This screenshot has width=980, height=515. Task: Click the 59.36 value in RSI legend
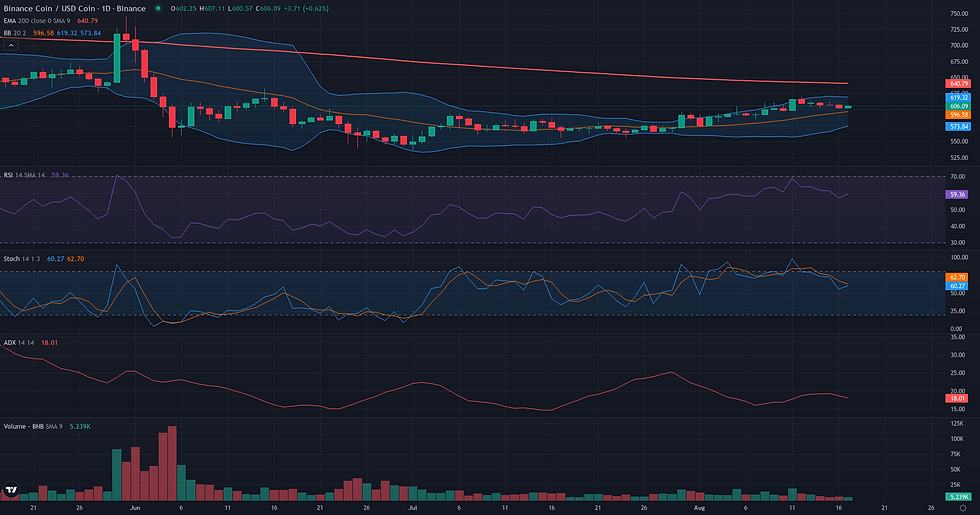pos(60,175)
